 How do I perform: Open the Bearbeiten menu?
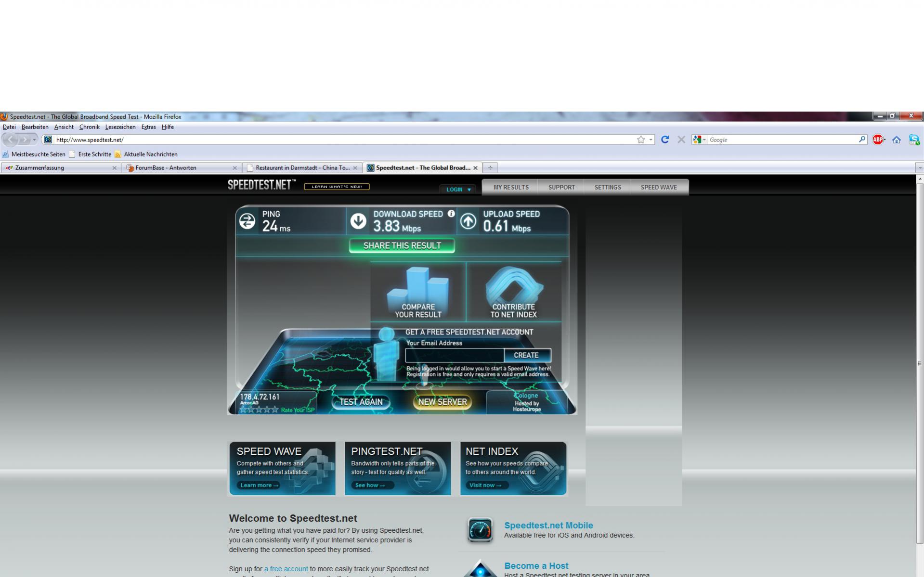click(35, 127)
